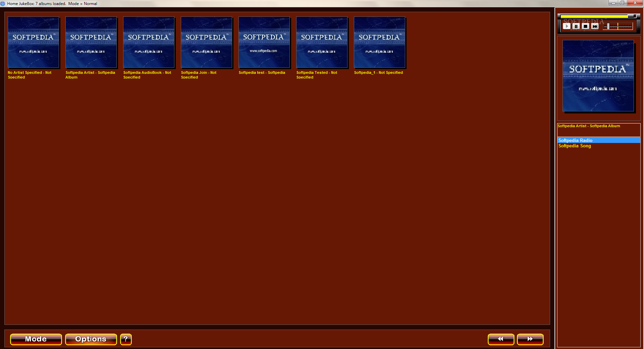
Task: Click 'Softpedia test - Softpedia' label
Action: pos(262,72)
